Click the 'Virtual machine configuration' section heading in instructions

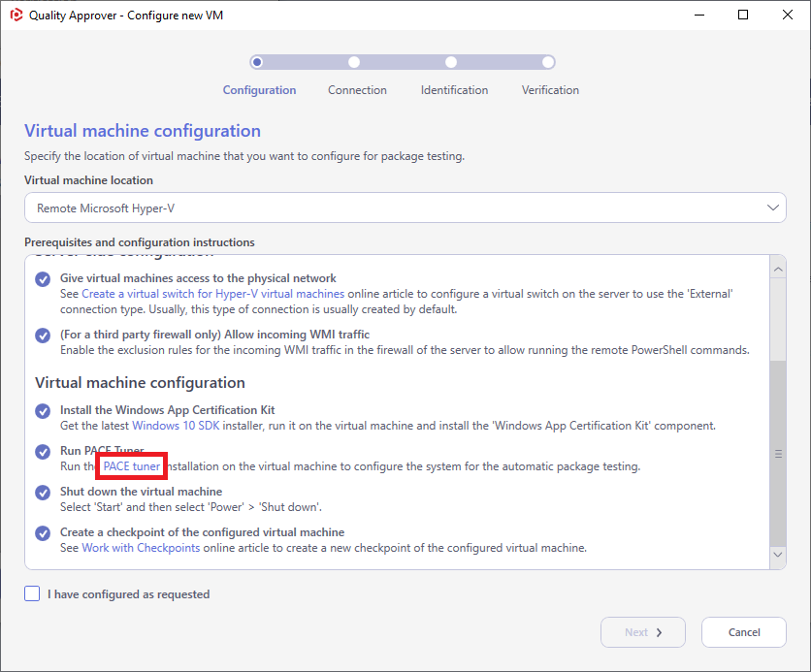point(140,382)
